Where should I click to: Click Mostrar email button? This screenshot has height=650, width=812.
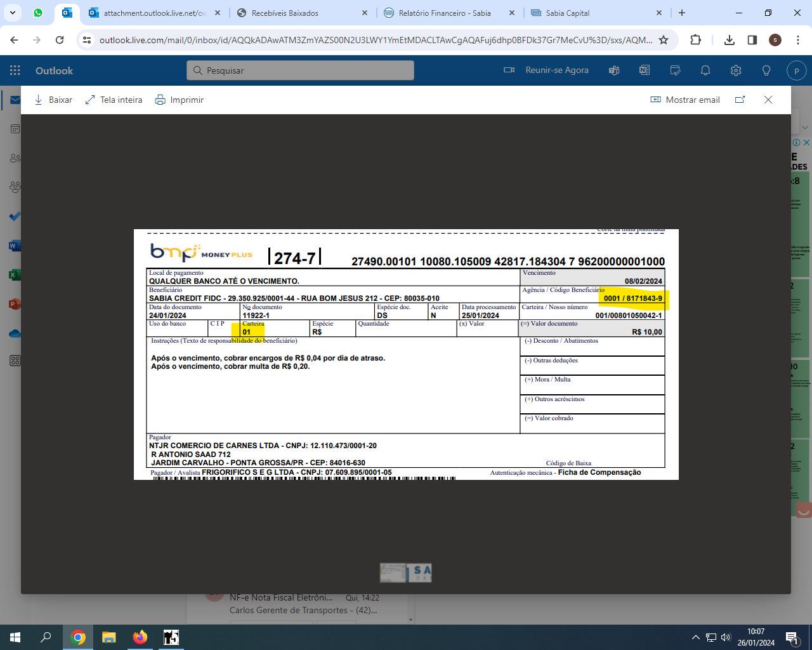pyautogui.click(x=685, y=100)
